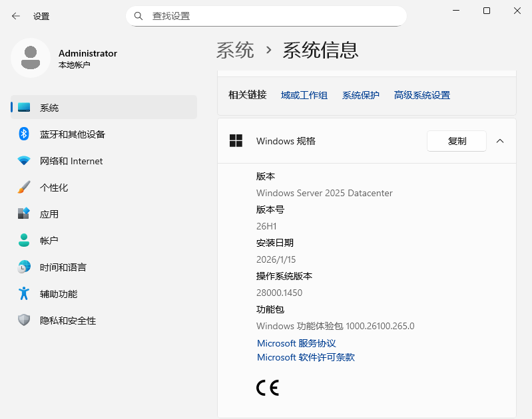The width and height of the screenshot is (532, 419).
Task: Click the OS build 28000.1450
Action: click(x=279, y=293)
